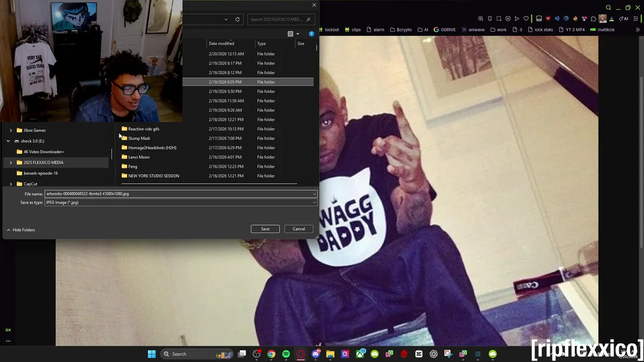Click the heart bookmark icon in browser toolbar

click(x=526, y=19)
